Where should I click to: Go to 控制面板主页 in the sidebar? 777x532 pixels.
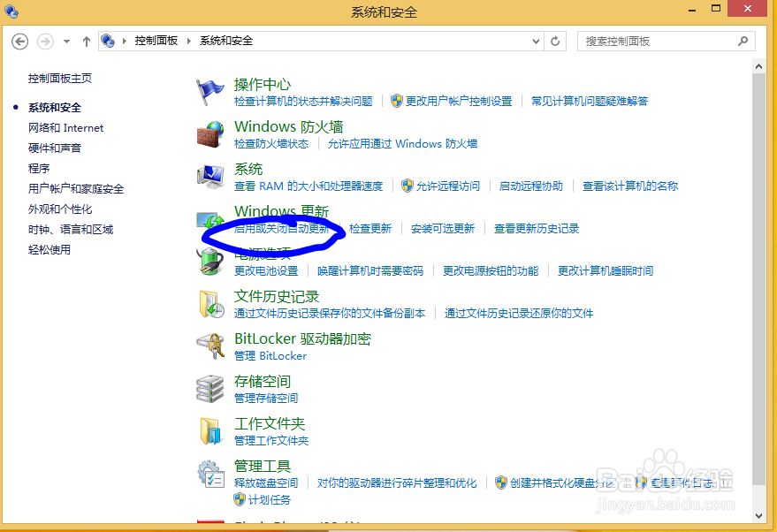pos(60,79)
